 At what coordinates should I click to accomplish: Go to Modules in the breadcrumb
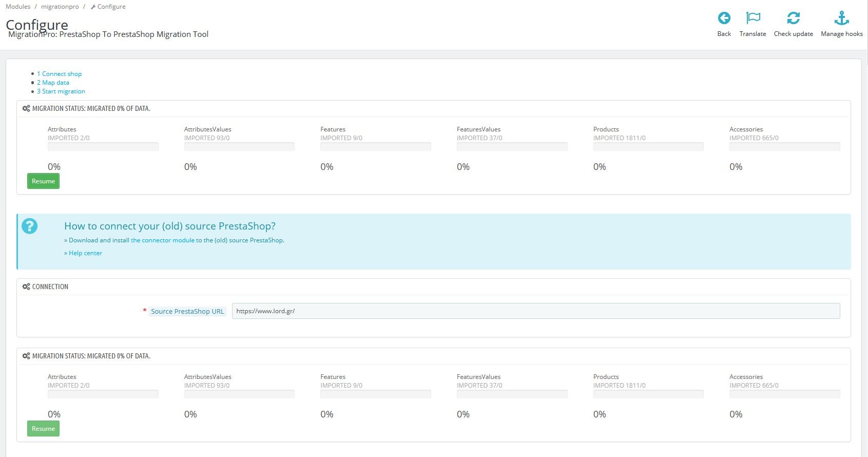pos(18,7)
